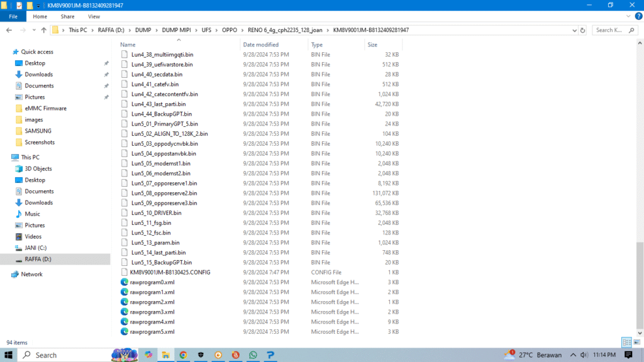
Task: Show hidden system tray icons
Action: coord(573,355)
